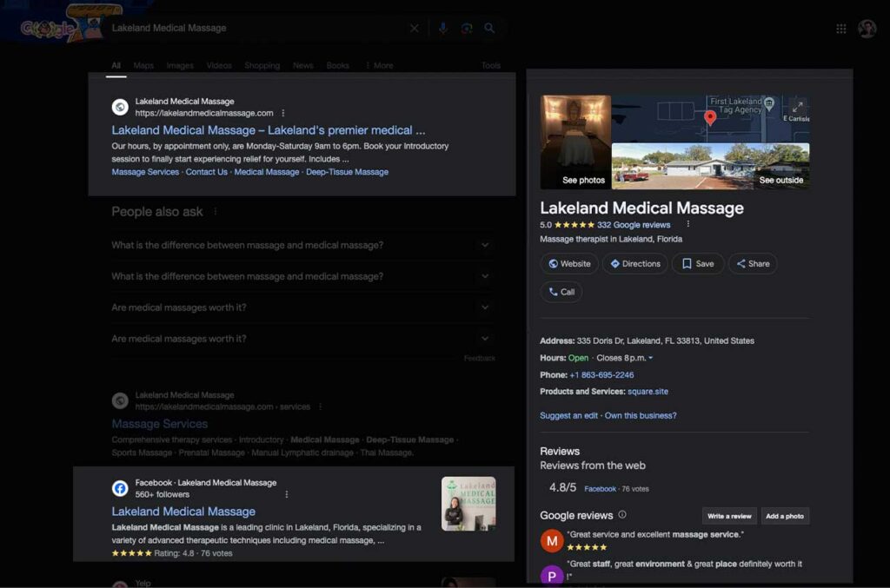This screenshot has height=588, width=890.
Task: Click the orange M reviewer avatar
Action: 552,541
